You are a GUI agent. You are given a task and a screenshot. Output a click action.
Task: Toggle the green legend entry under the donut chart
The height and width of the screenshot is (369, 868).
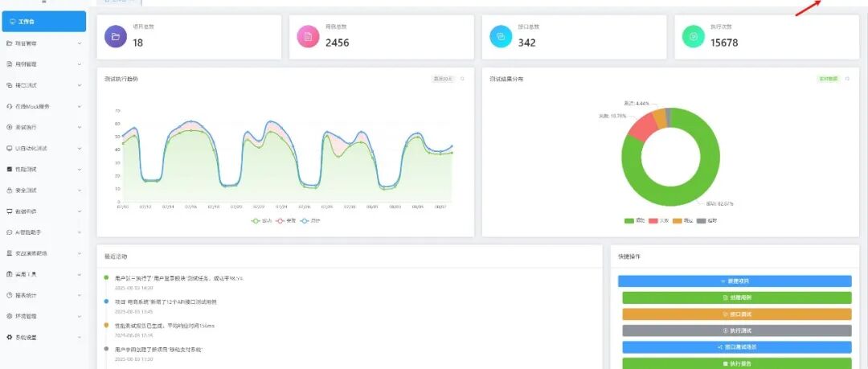pyautogui.click(x=635, y=220)
